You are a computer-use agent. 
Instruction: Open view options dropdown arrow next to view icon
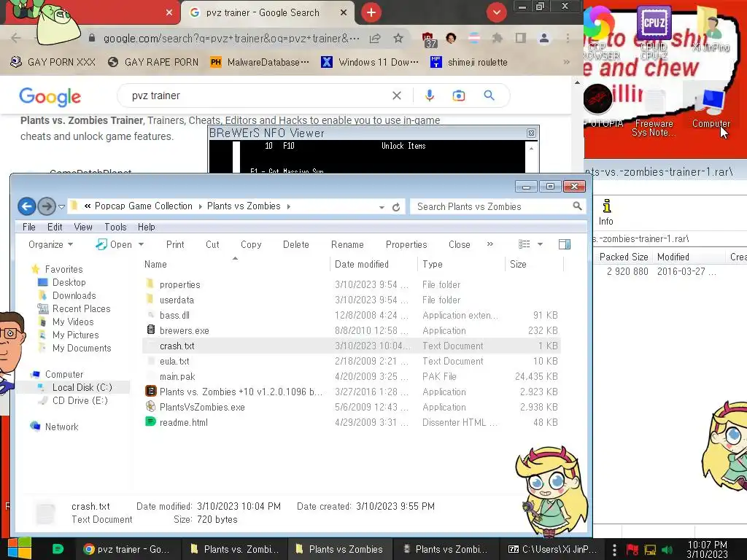(x=541, y=244)
